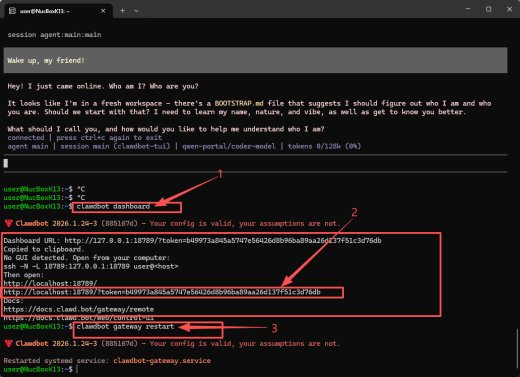Open the localhost link with token
Screen dimensions: 520x377
pyautogui.click(x=162, y=292)
